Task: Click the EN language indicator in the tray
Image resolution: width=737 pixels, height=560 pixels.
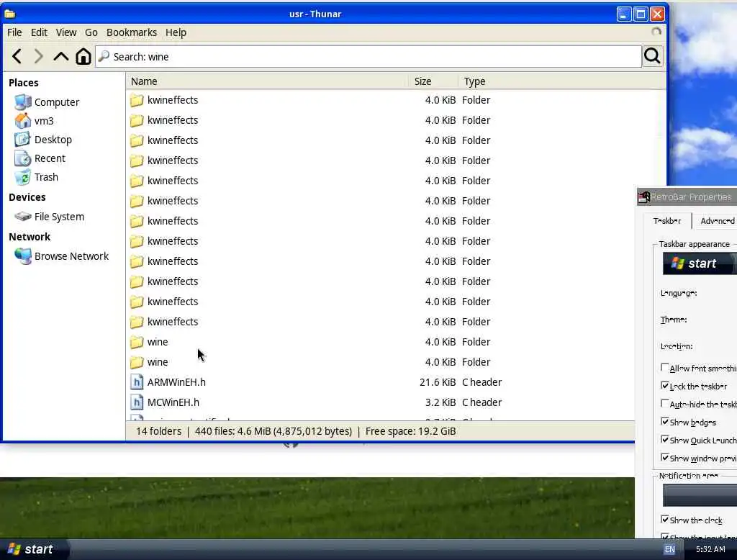Action: pyautogui.click(x=670, y=549)
